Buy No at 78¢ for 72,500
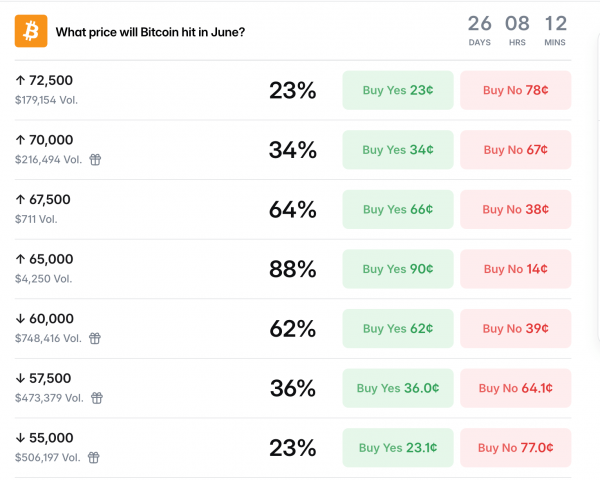Image resolution: width=600 pixels, height=480 pixels. click(515, 90)
